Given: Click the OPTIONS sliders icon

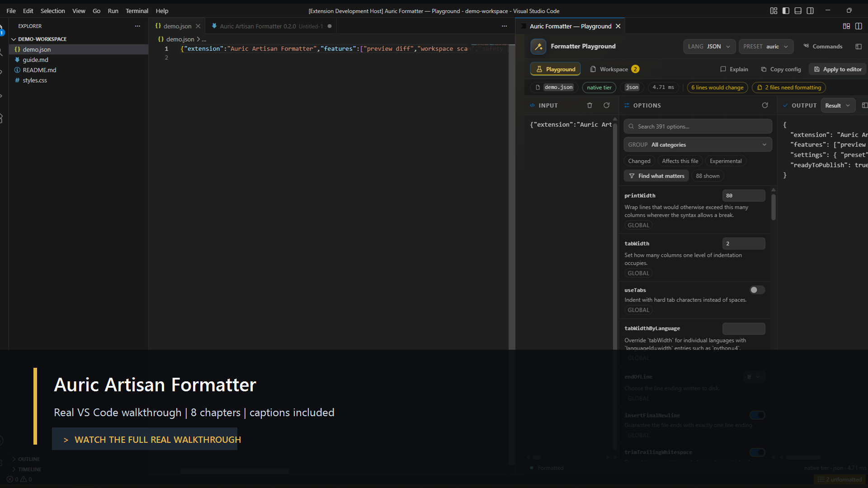Looking at the screenshot, I should (627, 105).
